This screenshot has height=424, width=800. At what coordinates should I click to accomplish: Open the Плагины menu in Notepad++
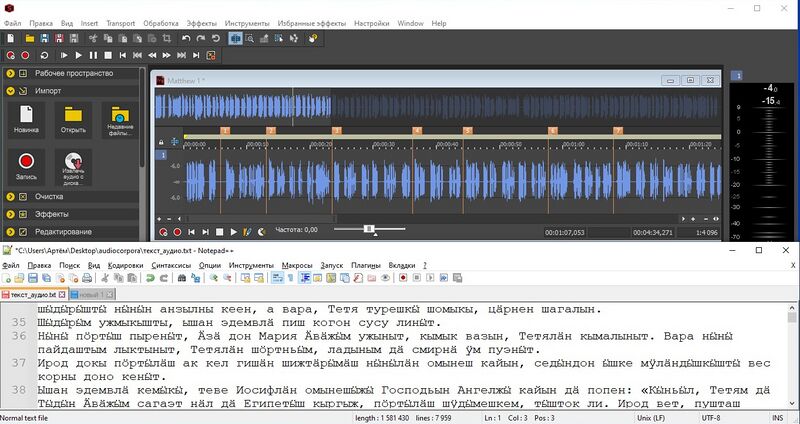coord(366,265)
